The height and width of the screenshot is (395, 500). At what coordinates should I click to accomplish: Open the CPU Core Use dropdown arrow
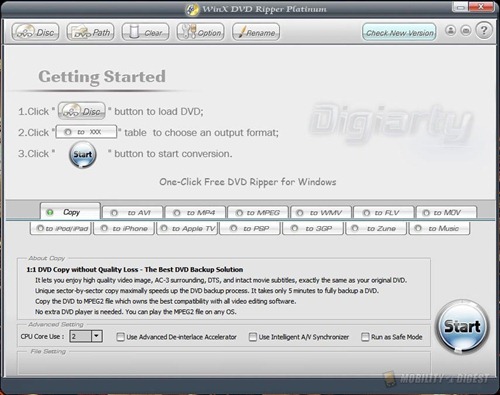point(97,336)
